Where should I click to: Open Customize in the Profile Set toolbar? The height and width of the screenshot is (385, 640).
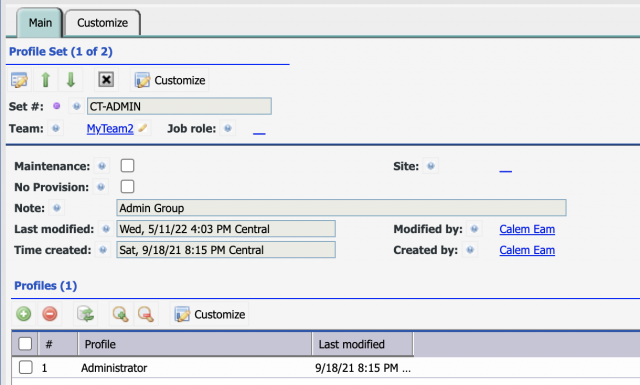[170, 80]
